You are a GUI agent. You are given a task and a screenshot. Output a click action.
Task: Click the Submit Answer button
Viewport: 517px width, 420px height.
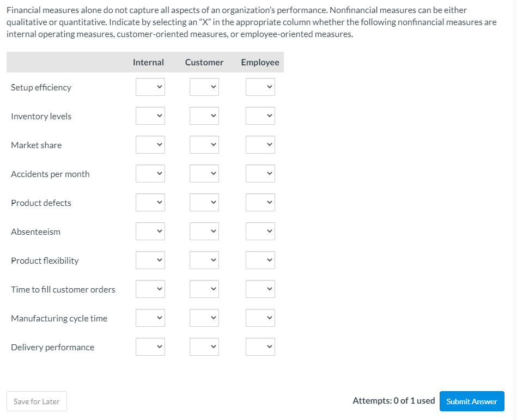471,401
